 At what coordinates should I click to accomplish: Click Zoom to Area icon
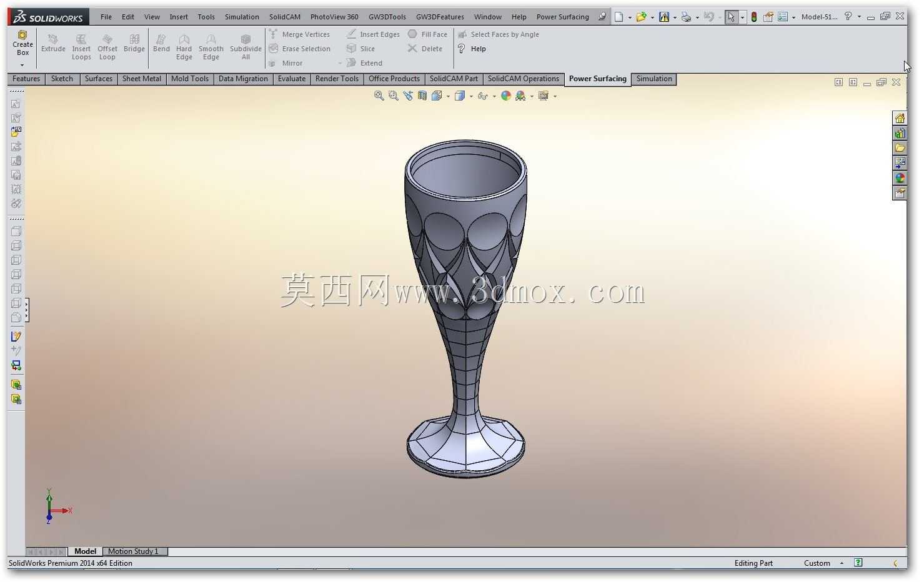393,96
